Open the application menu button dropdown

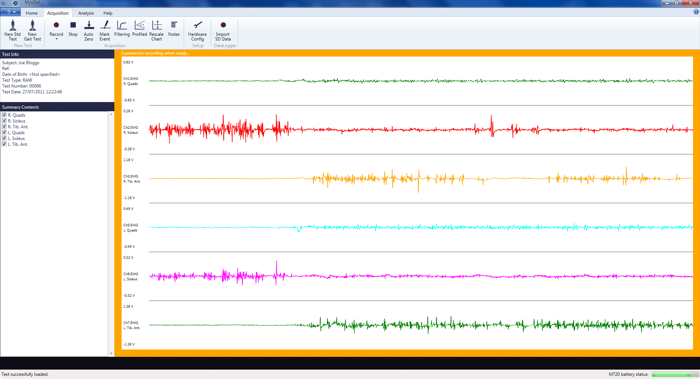10,12
